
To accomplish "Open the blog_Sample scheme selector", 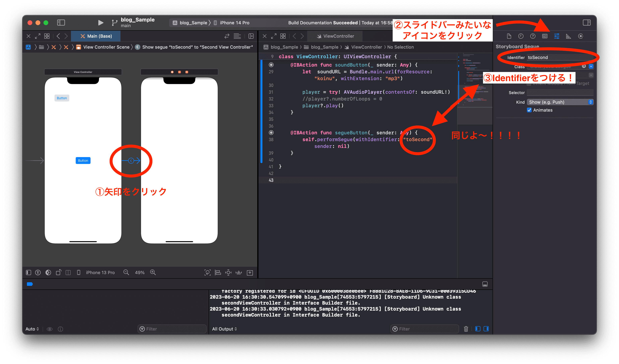I will [x=190, y=23].
